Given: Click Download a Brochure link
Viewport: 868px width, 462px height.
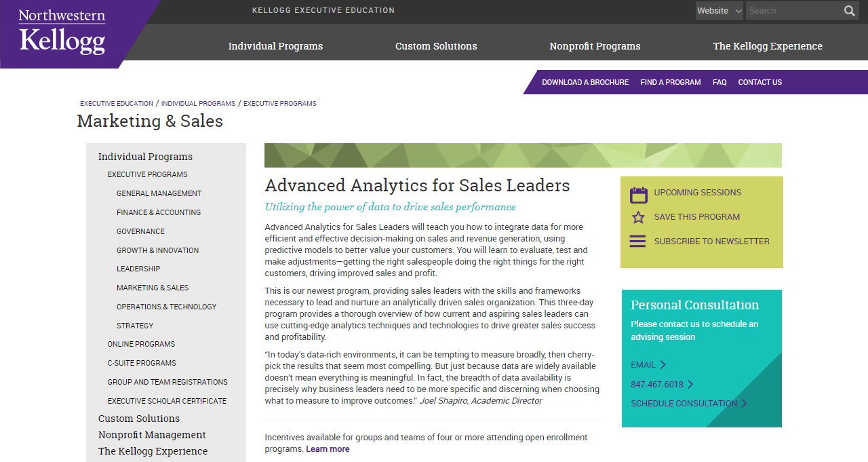Looking at the screenshot, I should coord(585,82).
